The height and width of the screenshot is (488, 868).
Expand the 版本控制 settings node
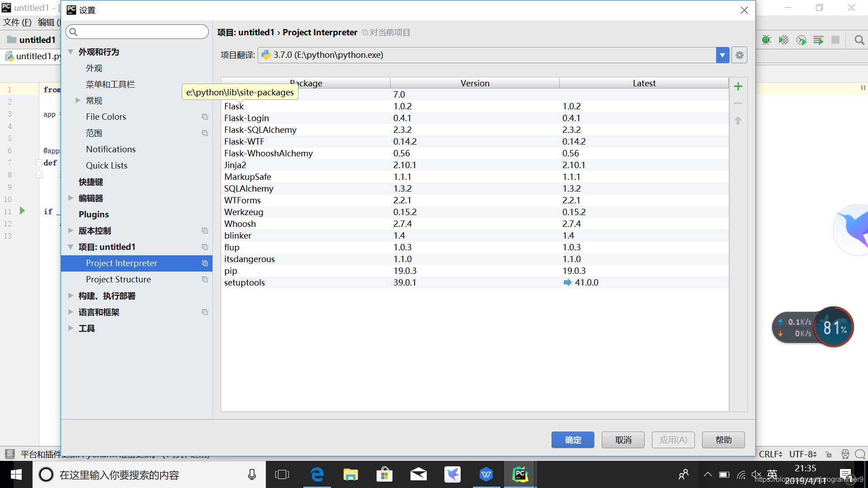pyautogui.click(x=71, y=230)
